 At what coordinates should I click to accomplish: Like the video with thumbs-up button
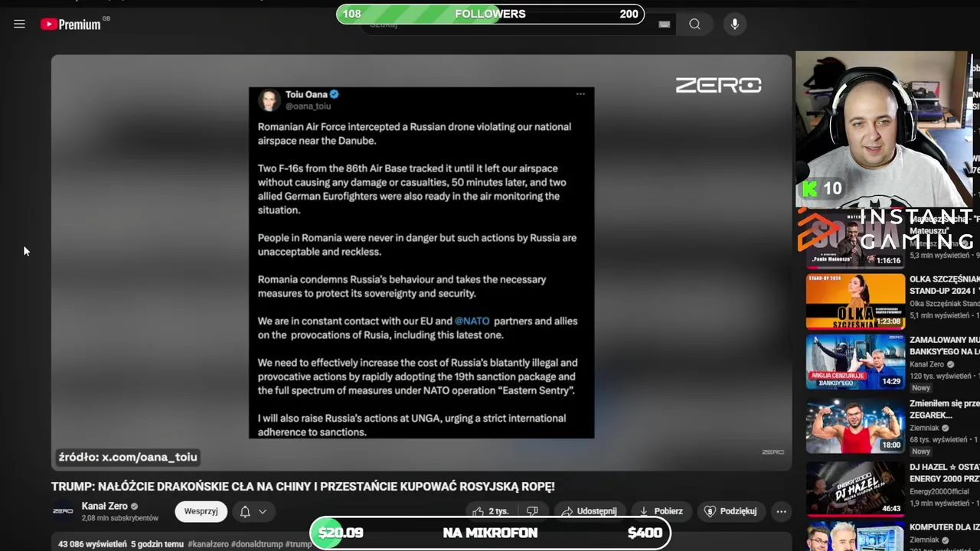pos(490,511)
